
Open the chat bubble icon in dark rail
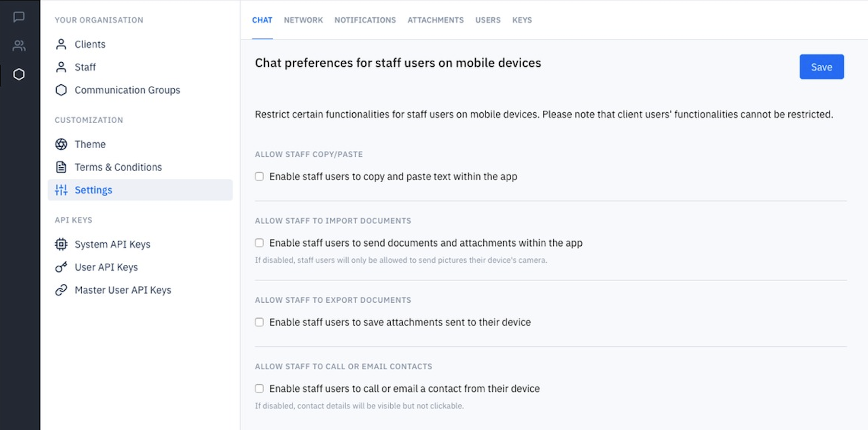[19, 17]
